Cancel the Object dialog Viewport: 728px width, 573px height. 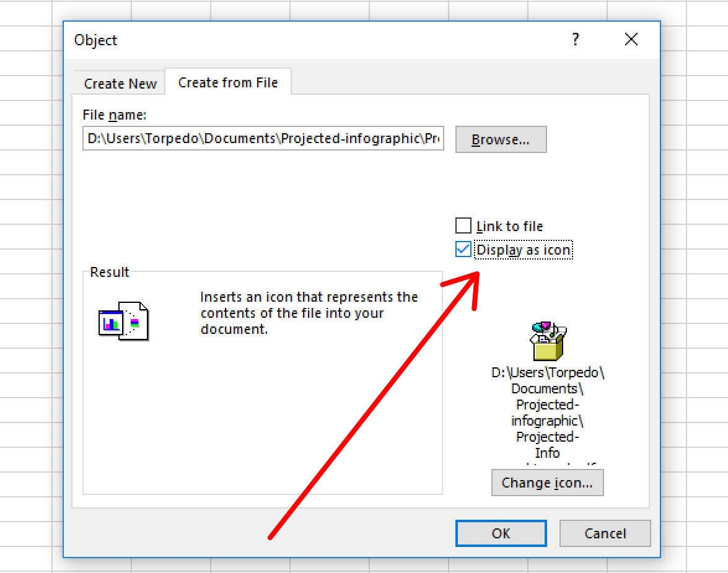click(x=605, y=533)
